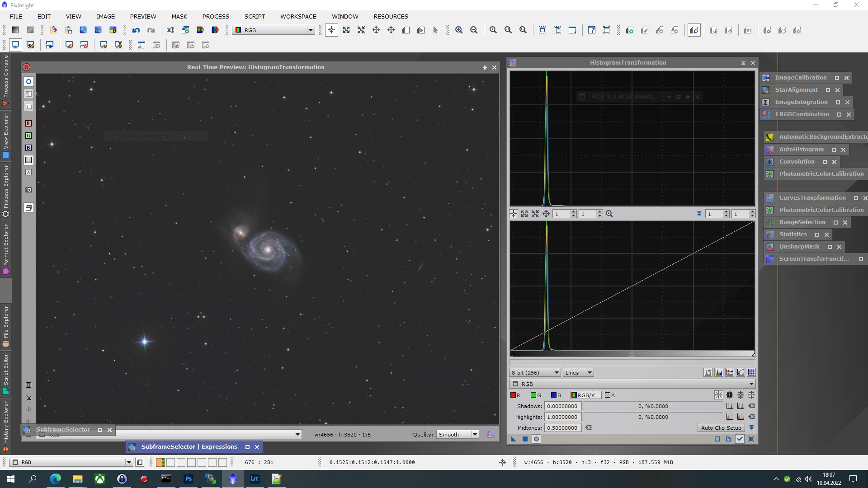This screenshot has height=488, width=868.
Task: Click the Shadows value input field
Action: point(562,406)
